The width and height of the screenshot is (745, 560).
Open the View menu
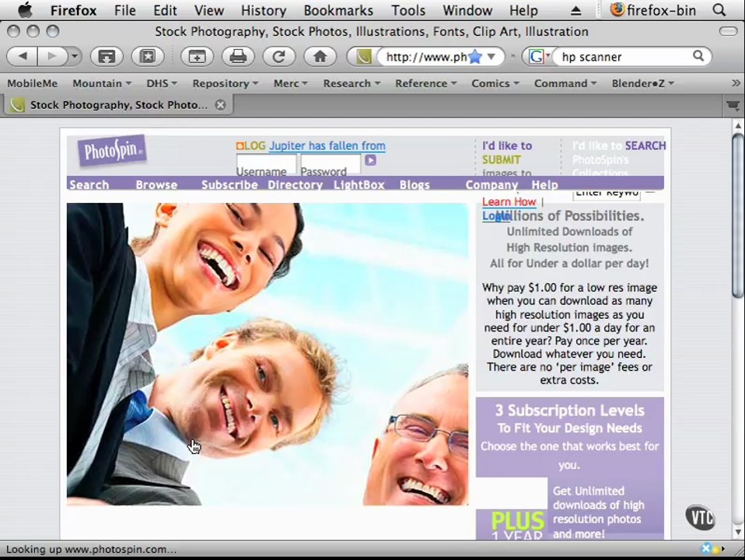click(x=209, y=10)
